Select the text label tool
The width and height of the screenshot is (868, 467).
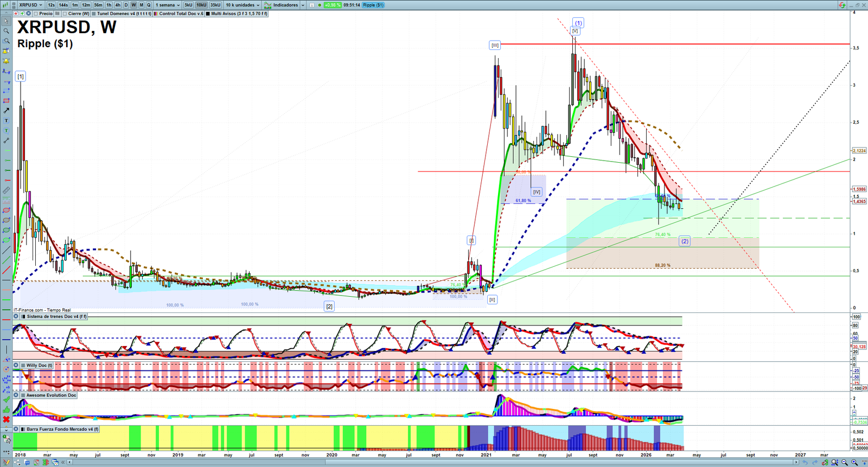[7, 120]
